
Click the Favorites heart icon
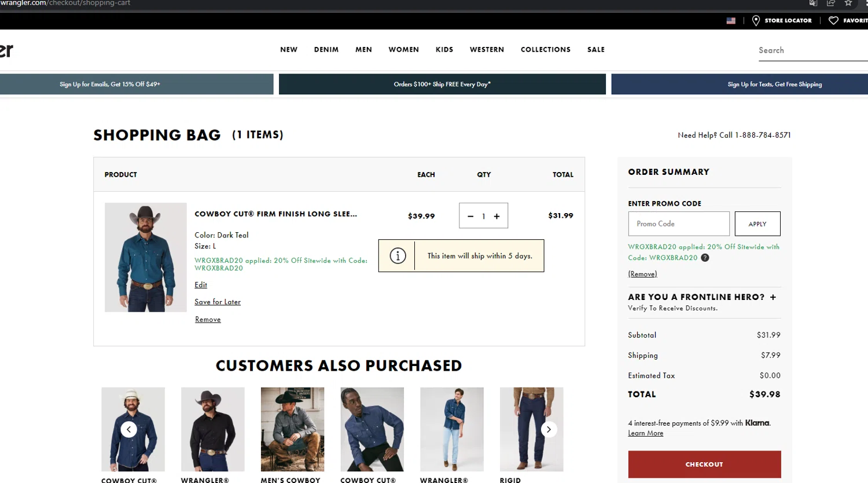pyautogui.click(x=833, y=21)
